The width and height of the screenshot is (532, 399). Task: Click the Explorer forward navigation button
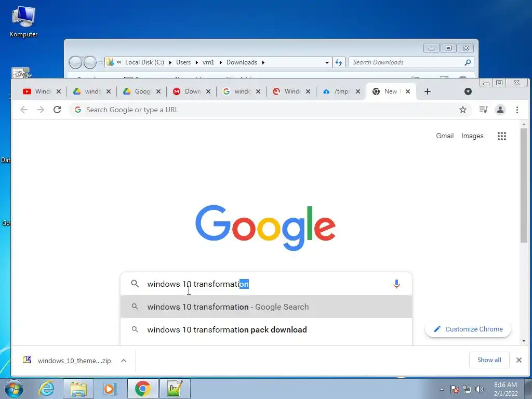pos(90,62)
